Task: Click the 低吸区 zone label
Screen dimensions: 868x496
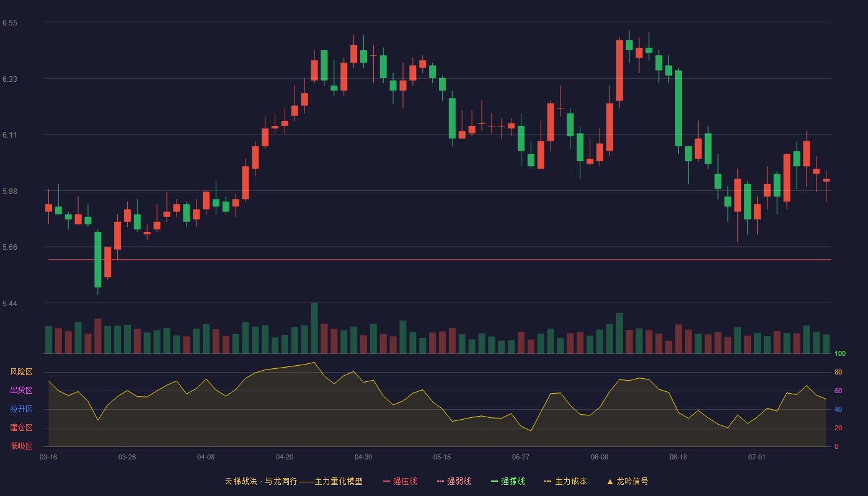Action: click(21, 446)
